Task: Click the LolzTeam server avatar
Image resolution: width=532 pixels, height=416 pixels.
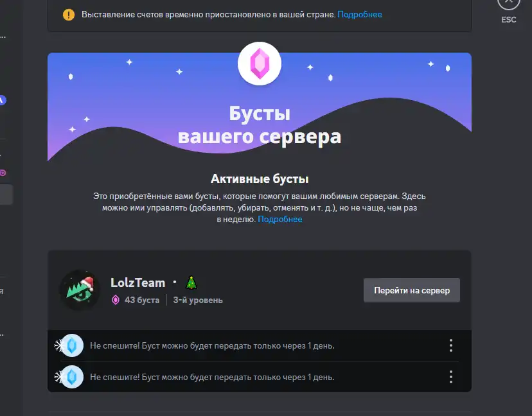Action: point(80,290)
